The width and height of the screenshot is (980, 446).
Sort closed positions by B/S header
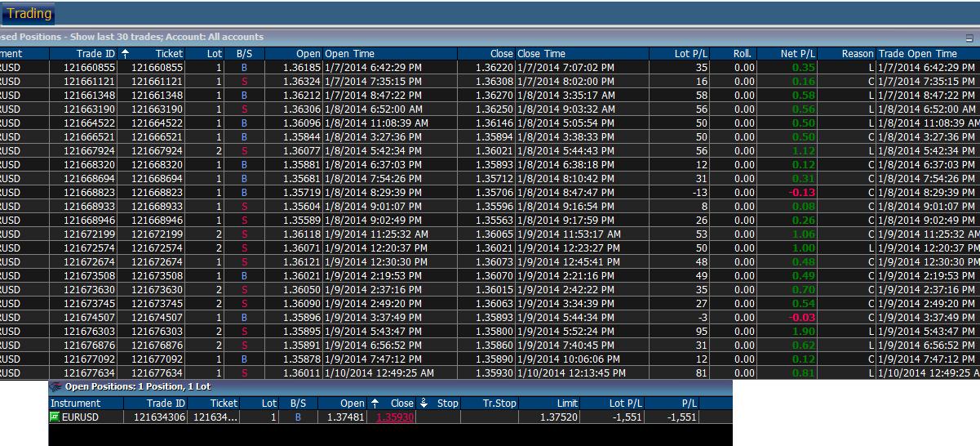click(244, 53)
